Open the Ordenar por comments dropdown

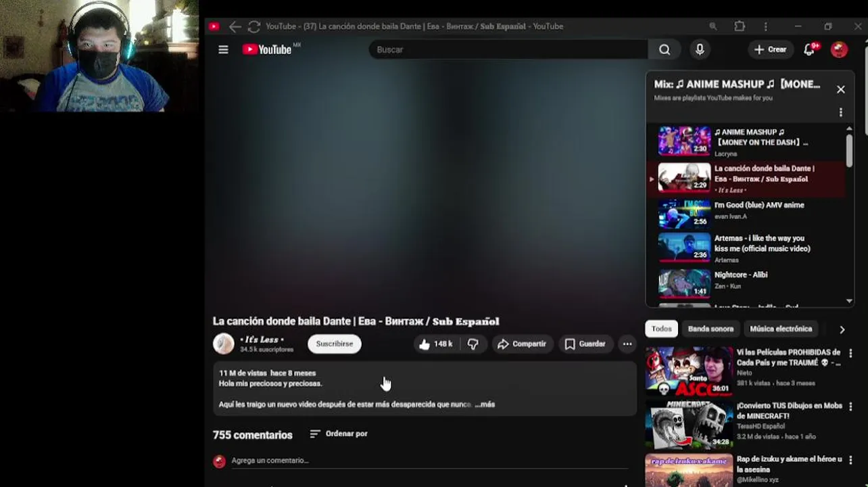click(339, 434)
